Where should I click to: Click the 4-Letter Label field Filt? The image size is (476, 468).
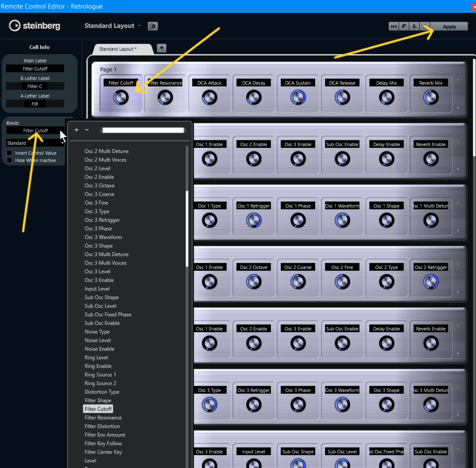click(x=35, y=104)
